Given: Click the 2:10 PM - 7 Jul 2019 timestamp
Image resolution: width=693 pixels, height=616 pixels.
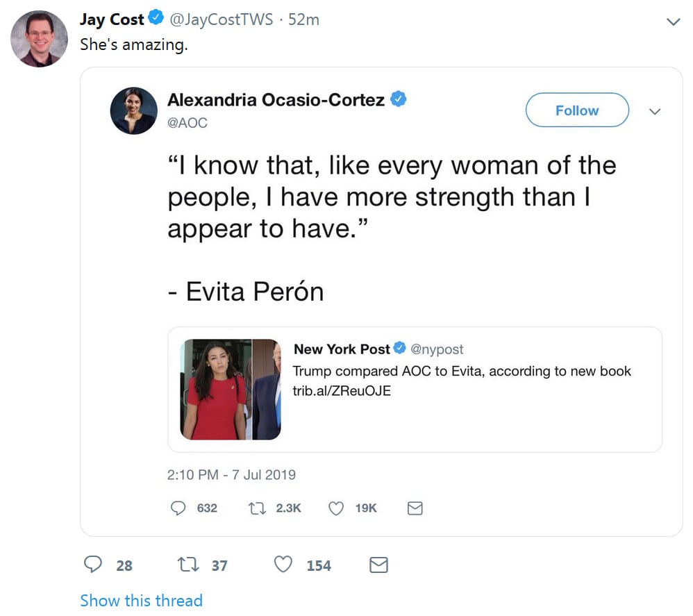Looking at the screenshot, I should click(231, 475).
